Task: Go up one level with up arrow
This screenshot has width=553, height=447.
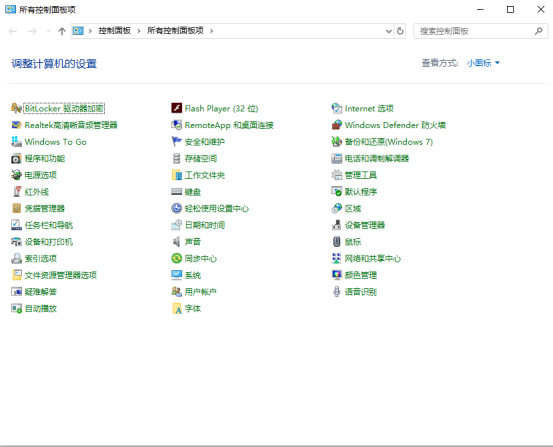Action: (x=62, y=31)
